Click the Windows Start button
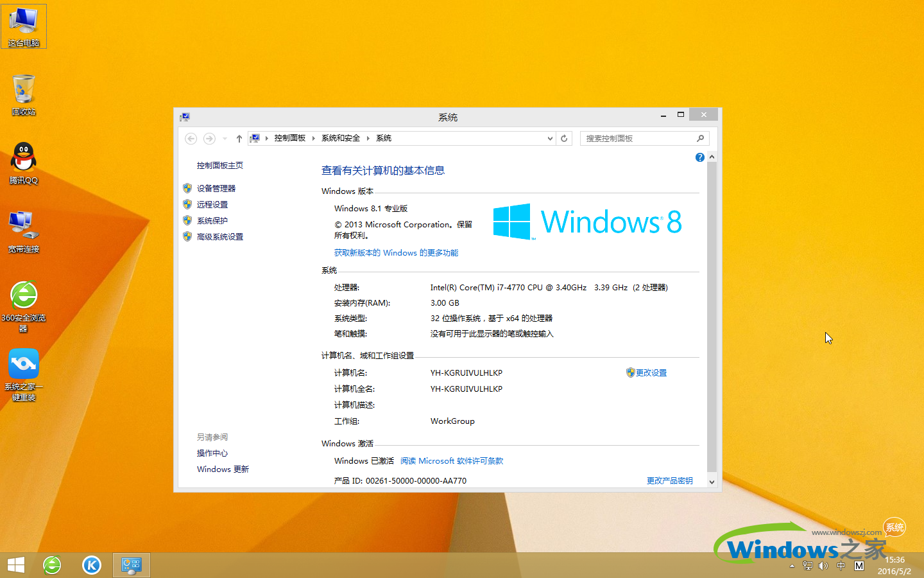 [16, 565]
